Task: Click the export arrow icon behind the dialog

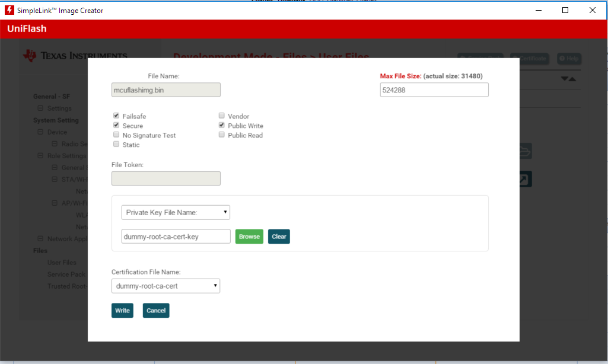Action: [524, 179]
